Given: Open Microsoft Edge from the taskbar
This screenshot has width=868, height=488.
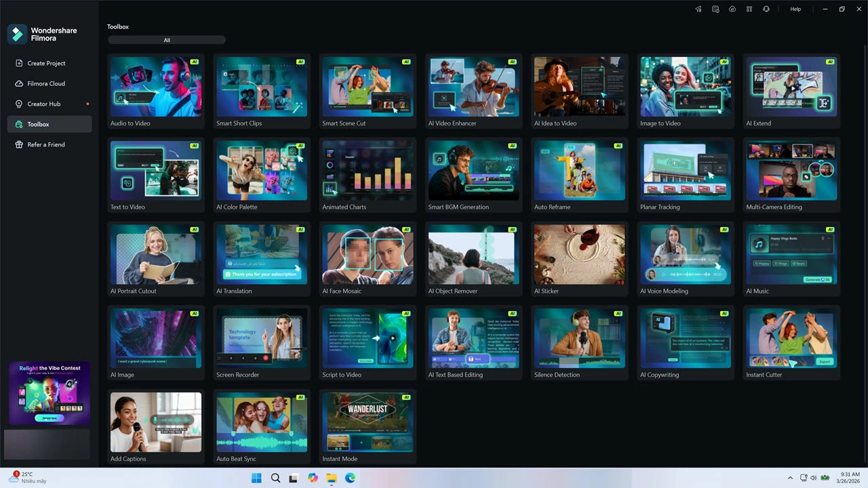Looking at the screenshot, I should [x=349, y=478].
